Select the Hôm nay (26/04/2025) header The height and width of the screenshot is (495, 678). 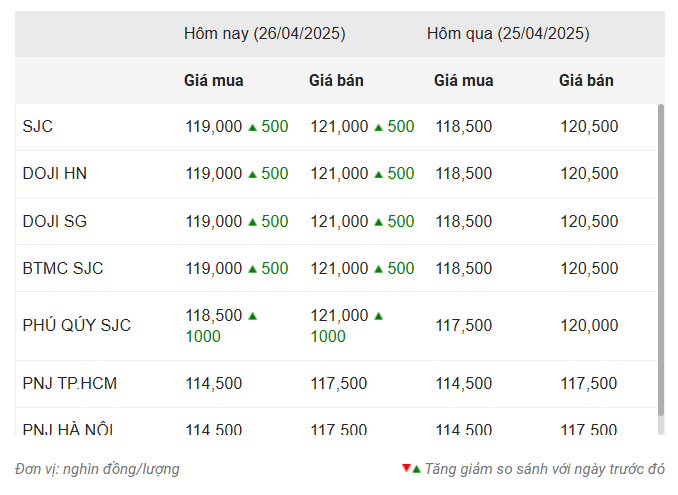coord(265,34)
